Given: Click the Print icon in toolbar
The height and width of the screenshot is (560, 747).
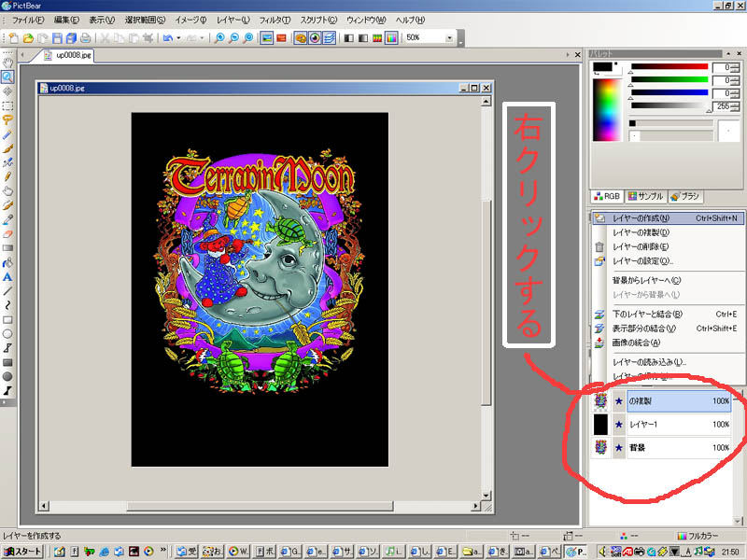Looking at the screenshot, I should (x=86, y=38).
